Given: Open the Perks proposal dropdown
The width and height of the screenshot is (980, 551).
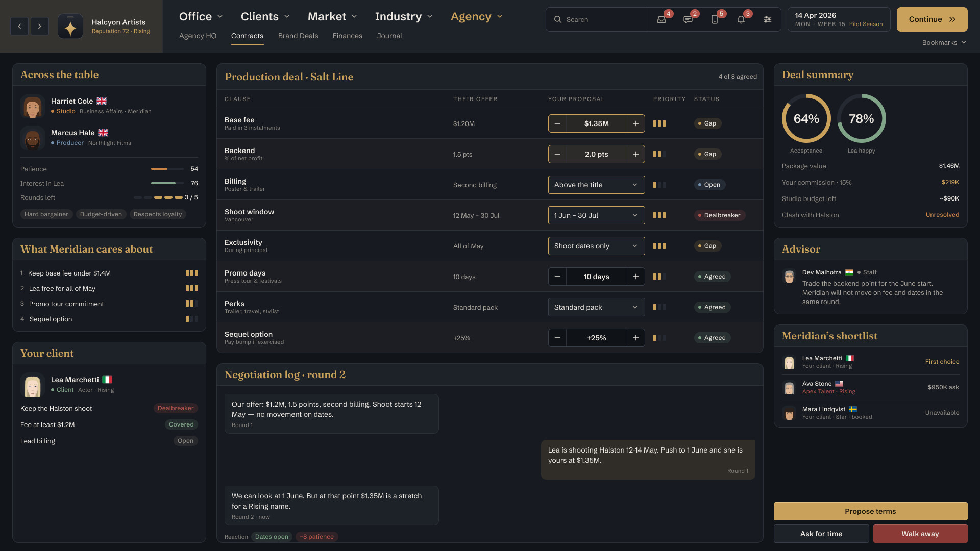Looking at the screenshot, I should [x=597, y=307].
